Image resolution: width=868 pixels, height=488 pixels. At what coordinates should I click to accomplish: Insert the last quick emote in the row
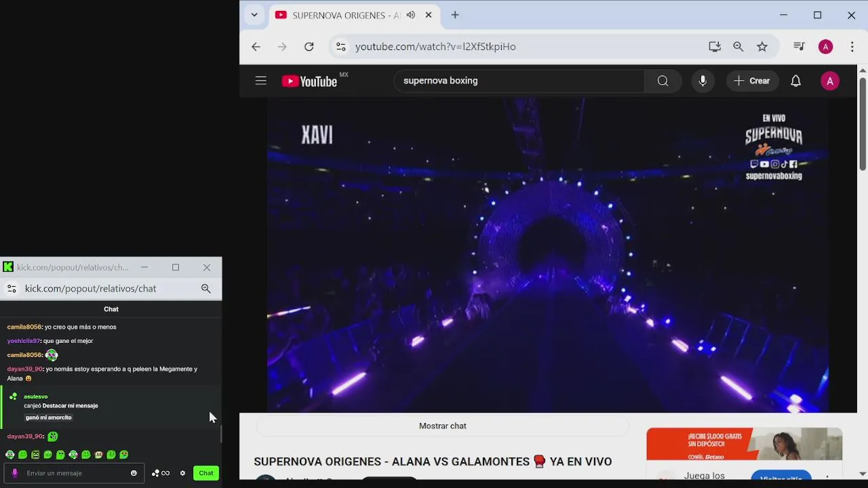point(124,455)
